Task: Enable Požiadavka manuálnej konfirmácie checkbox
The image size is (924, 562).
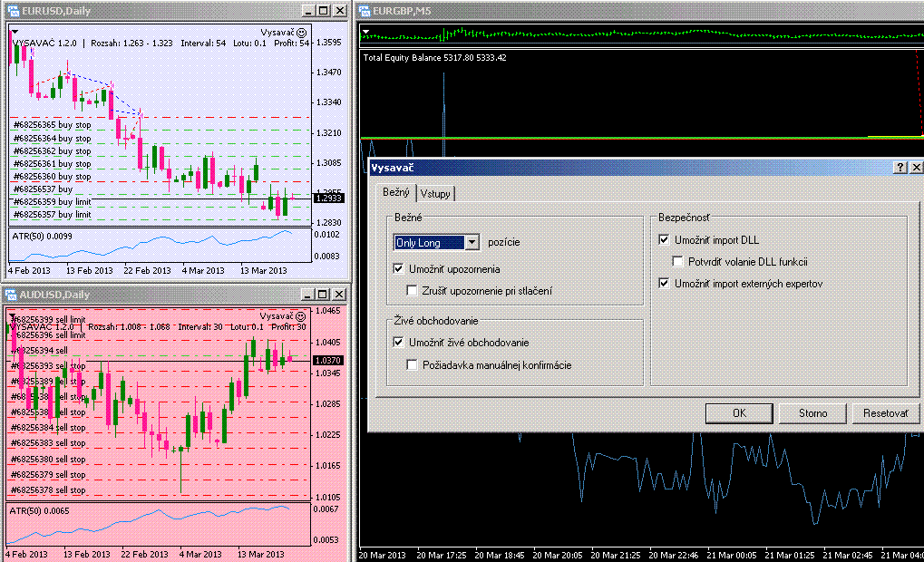Action: point(412,365)
